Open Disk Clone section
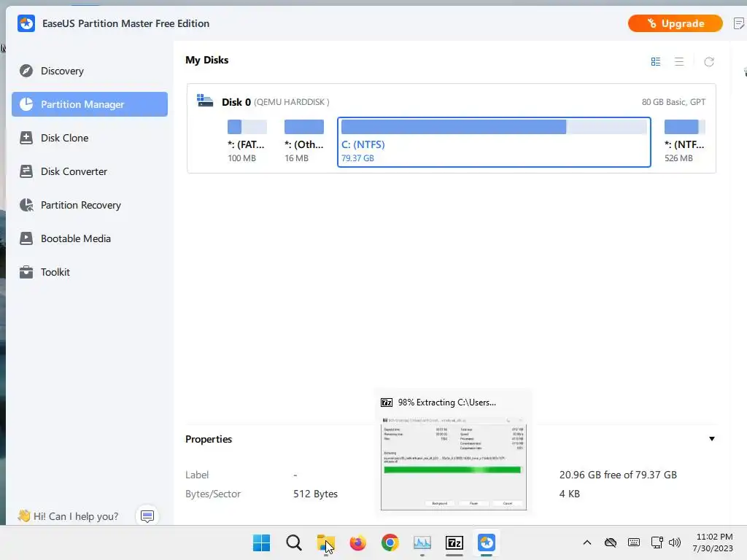The image size is (747, 560). 90,138
